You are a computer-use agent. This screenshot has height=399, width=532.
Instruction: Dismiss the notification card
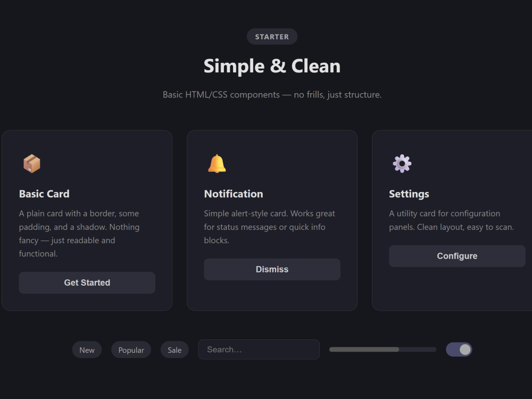(x=272, y=269)
